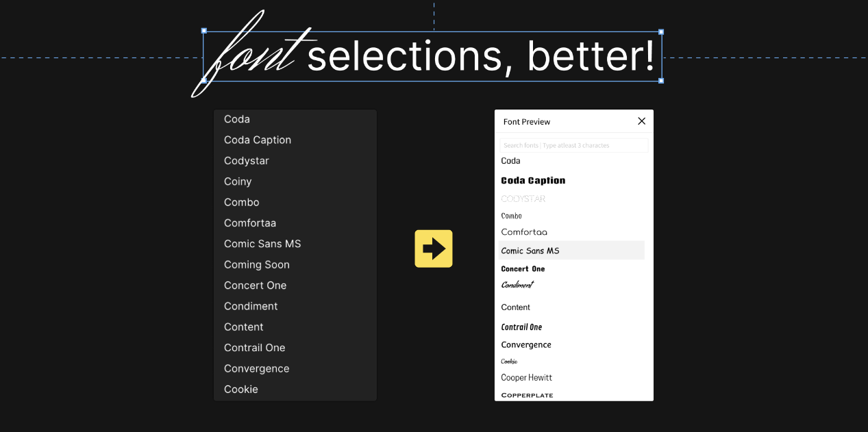Click Convergence in the plain font list

(x=256, y=368)
